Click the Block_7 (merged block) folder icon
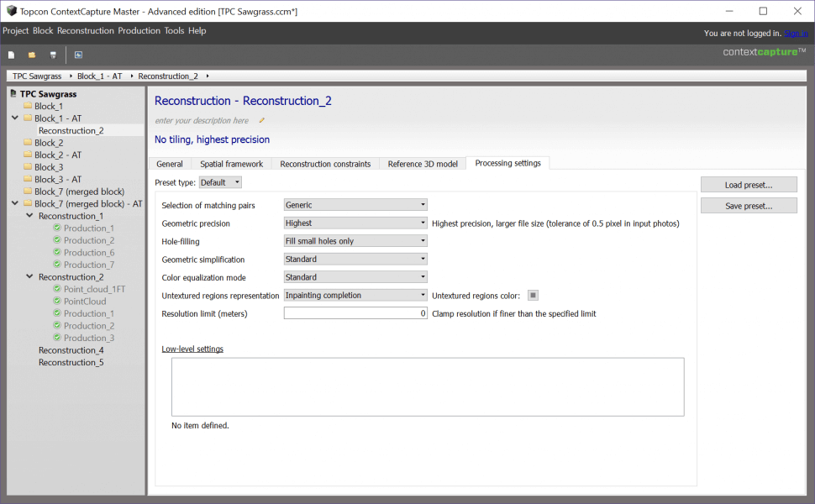The height and width of the screenshot is (504, 815). (28, 192)
